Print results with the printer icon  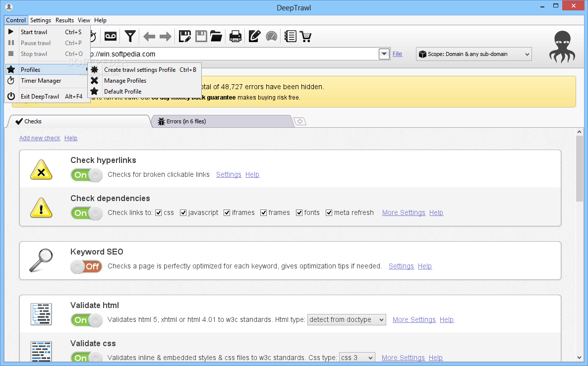click(x=235, y=36)
